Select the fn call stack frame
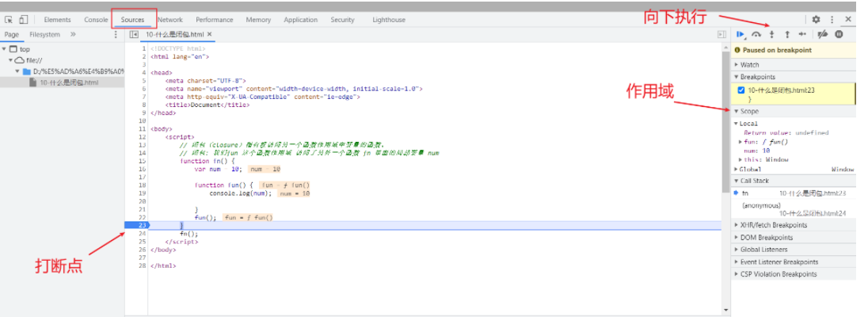868x317 pixels. pos(794,193)
